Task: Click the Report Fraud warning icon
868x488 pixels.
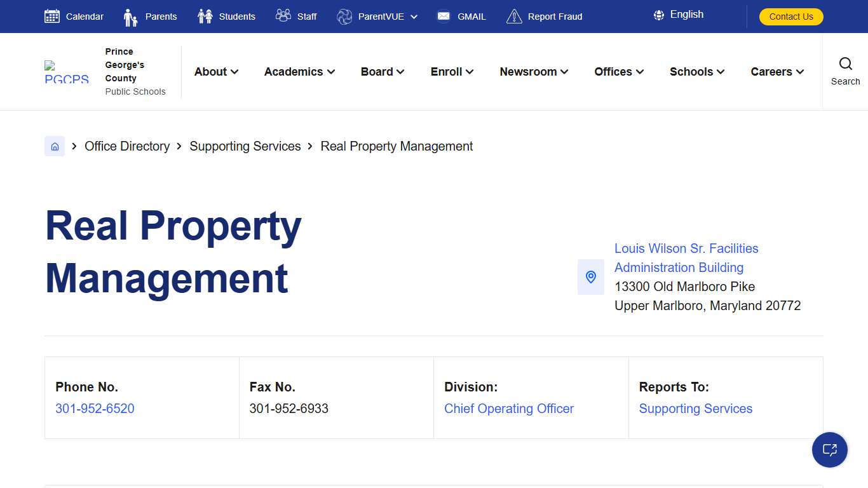Action: [x=513, y=16]
